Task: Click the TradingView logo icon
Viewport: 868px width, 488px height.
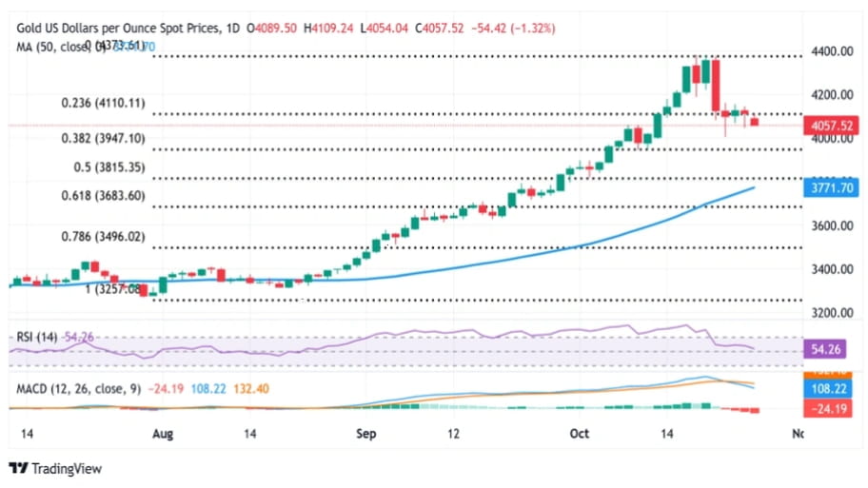Action: click(x=18, y=468)
